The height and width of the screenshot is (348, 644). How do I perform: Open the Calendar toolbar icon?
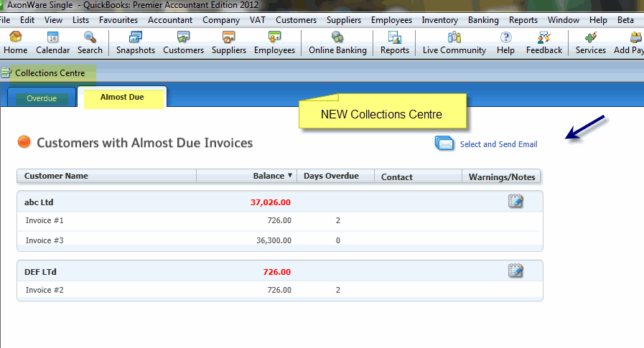point(52,42)
